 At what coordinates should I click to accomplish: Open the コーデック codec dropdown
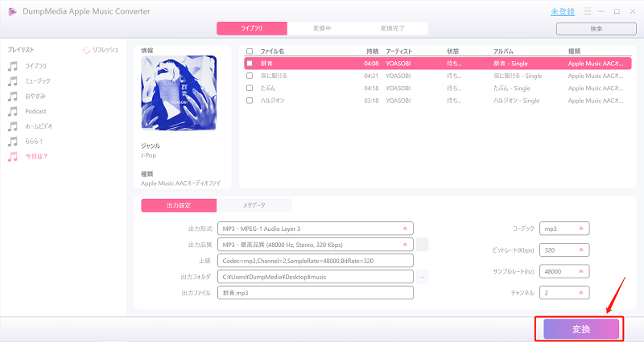click(564, 229)
